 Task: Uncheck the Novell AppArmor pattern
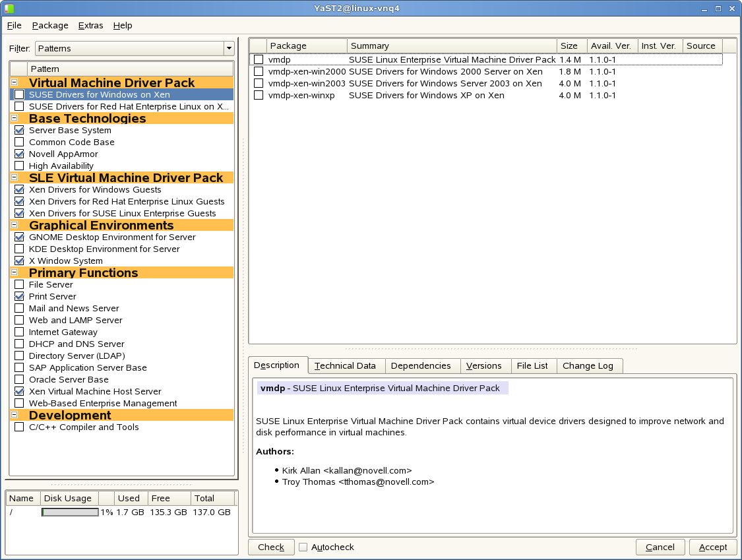(x=19, y=154)
